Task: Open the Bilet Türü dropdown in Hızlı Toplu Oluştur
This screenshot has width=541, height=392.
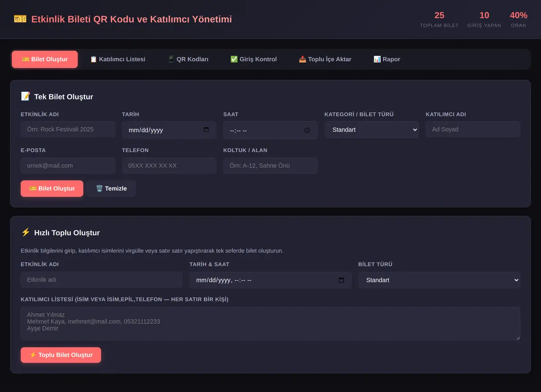Action: [439, 280]
